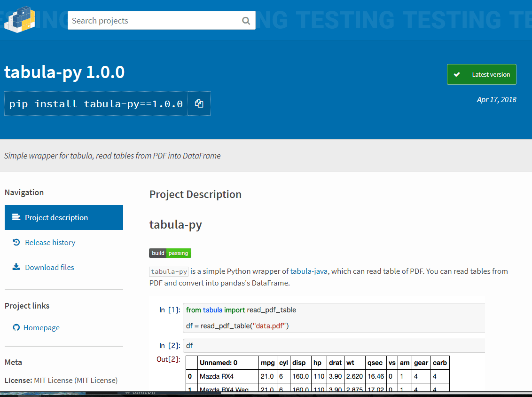This screenshot has width=532, height=397.
Task: Select the pip install command text
Action: point(96,104)
